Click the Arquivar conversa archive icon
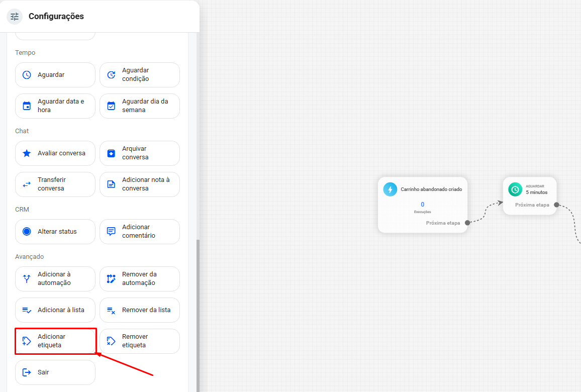The image size is (581, 392). click(111, 153)
